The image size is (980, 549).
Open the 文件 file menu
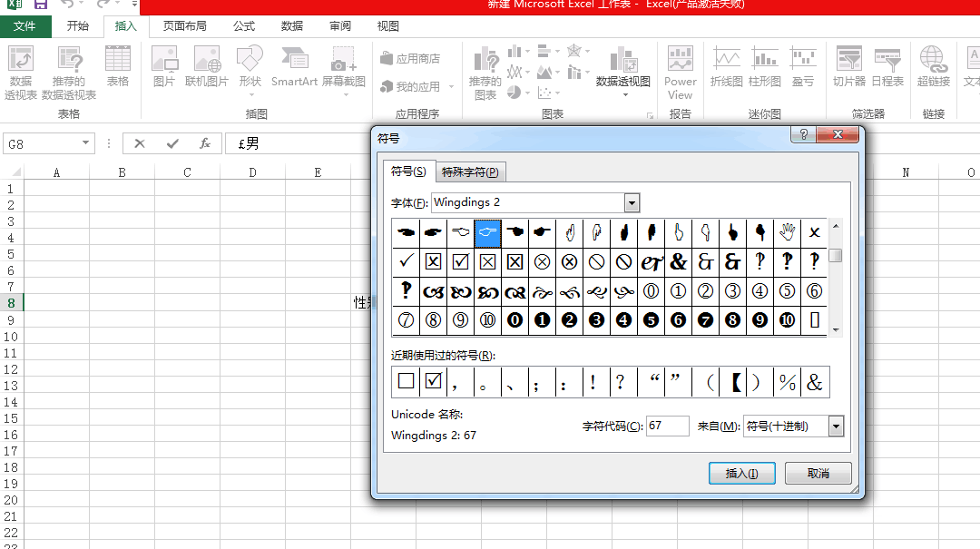(24, 26)
